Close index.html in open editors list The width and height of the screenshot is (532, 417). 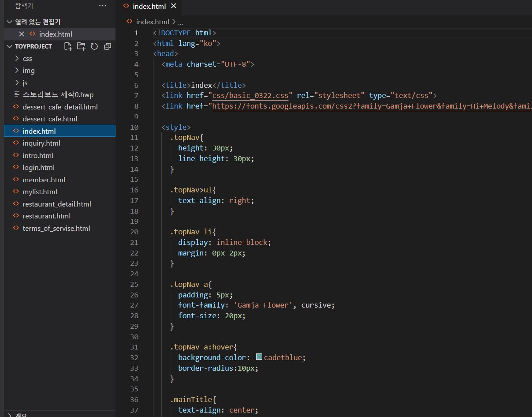pyautogui.click(x=22, y=34)
